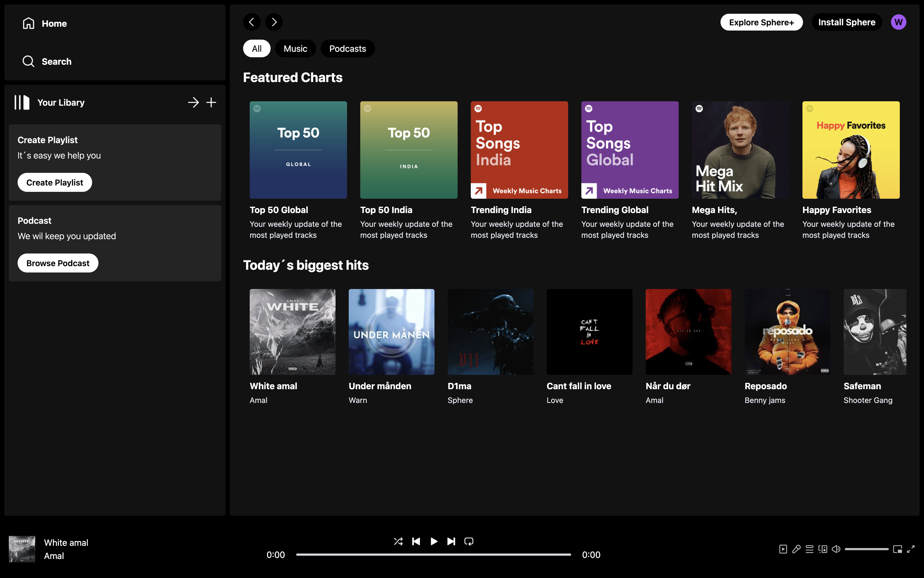Go back with the left chevron
The image size is (924, 578).
252,22
